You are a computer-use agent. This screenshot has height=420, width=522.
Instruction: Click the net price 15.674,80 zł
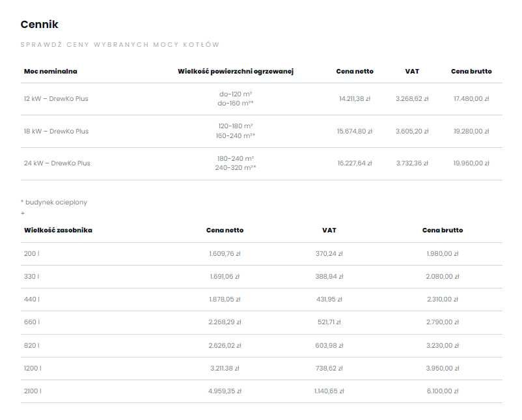(x=355, y=131)
